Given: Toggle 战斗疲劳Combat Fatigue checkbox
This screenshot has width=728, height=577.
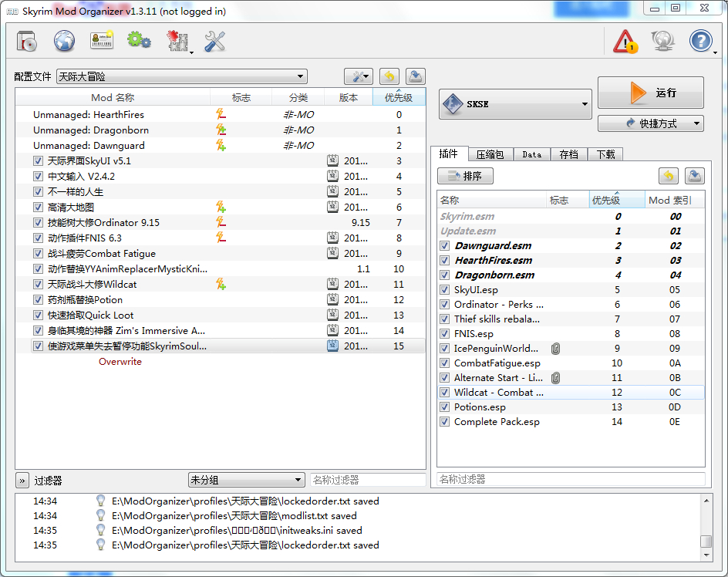Looking at the screenshot, I should coord(38,253).
